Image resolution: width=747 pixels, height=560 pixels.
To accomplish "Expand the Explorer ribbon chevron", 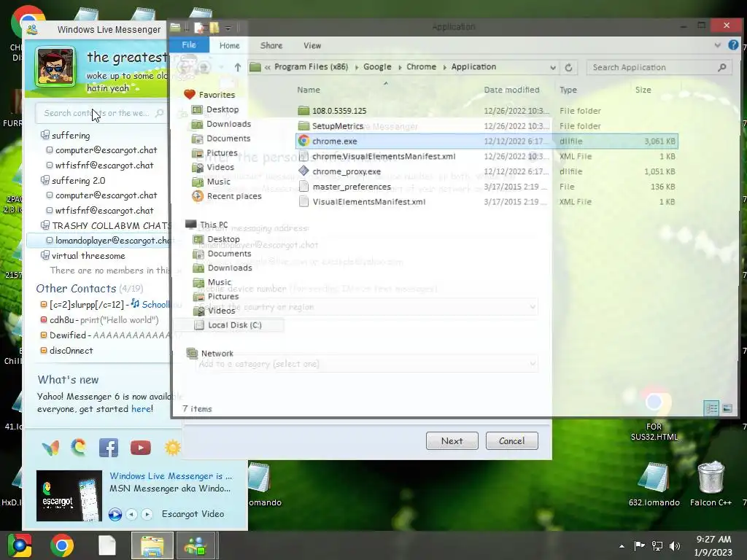I will (717, 45).
